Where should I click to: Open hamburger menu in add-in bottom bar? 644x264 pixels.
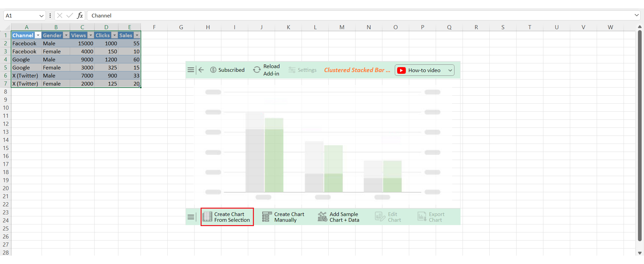tap(191, 217)
